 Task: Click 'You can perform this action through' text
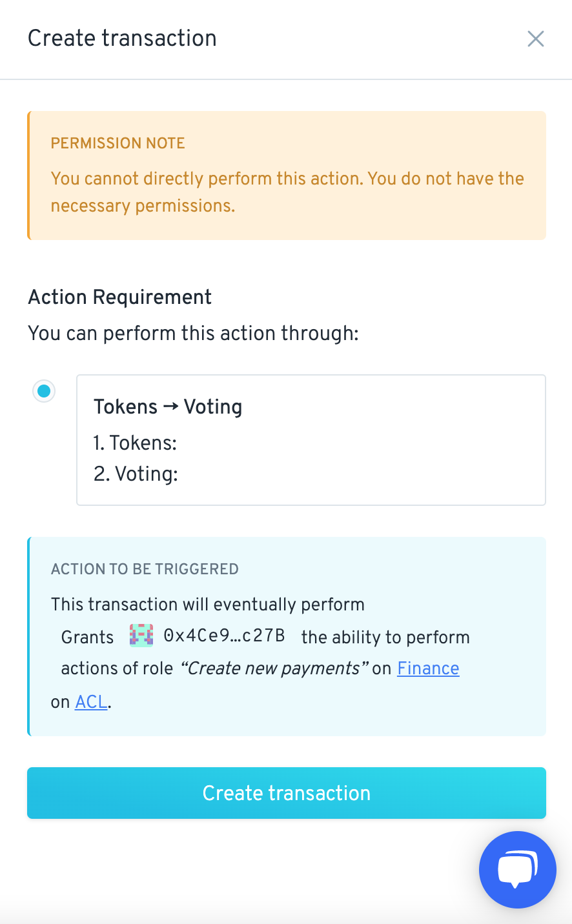click(193, 334)
